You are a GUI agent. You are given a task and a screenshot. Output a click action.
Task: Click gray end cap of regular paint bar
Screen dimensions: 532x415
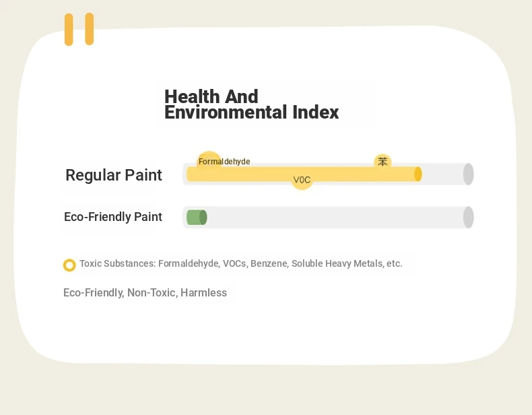[x=468, y=174]
